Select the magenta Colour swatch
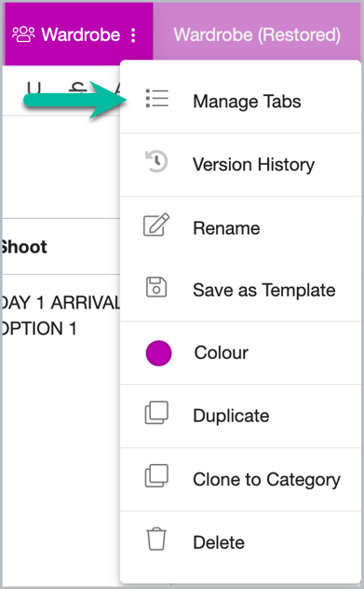 tap(159, 353)
